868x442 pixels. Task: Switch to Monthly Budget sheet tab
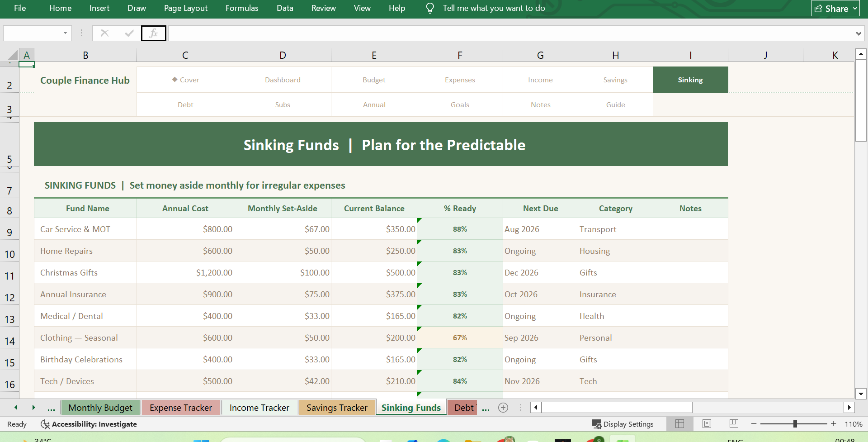[100, 408]
